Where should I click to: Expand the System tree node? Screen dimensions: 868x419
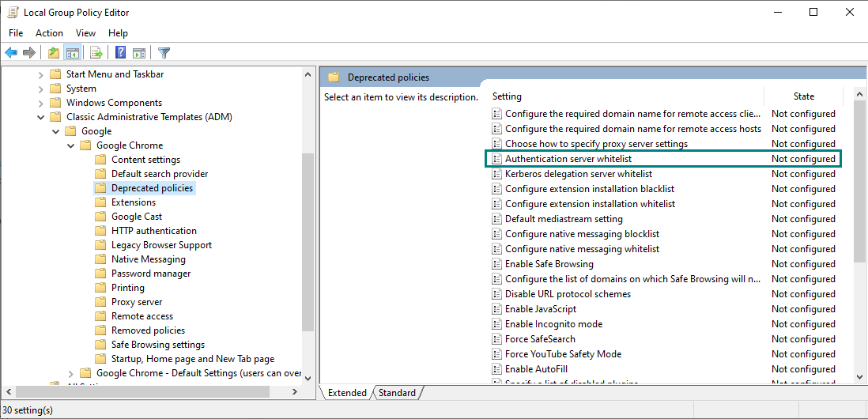tap(40, 89)
